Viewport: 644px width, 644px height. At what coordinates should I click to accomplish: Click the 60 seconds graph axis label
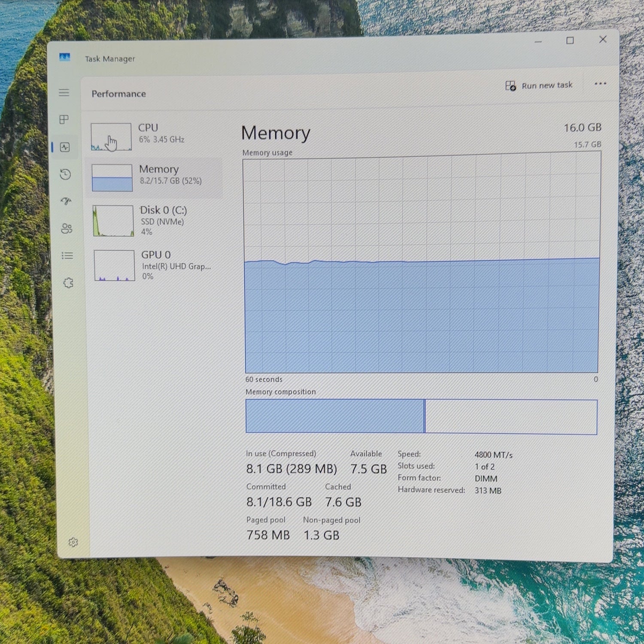click(x=264, y=380)
